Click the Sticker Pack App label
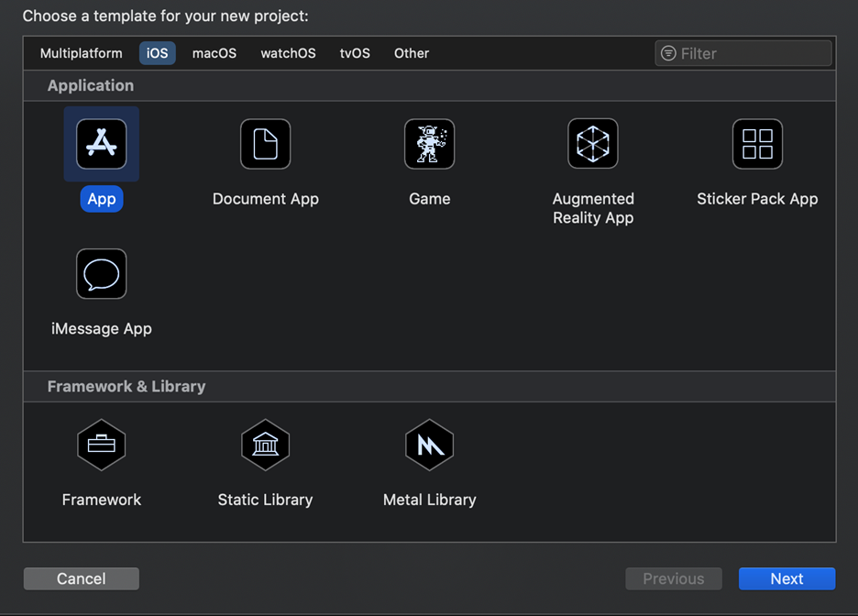 pos(757,199)
